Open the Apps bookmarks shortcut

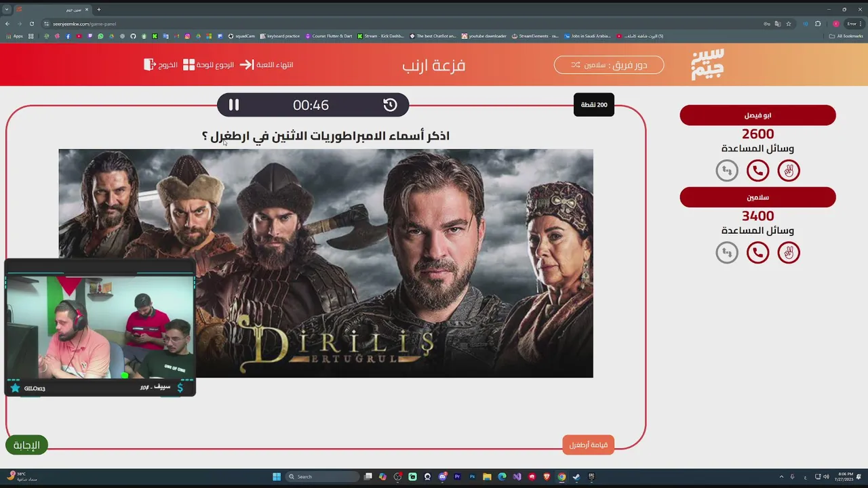coord(15,36)
